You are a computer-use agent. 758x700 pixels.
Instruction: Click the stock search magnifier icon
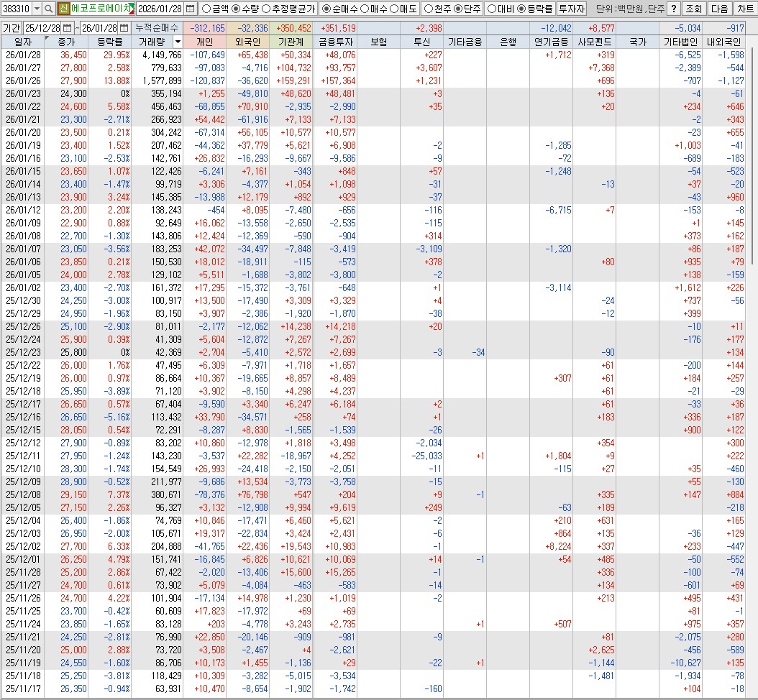point(48,9)
